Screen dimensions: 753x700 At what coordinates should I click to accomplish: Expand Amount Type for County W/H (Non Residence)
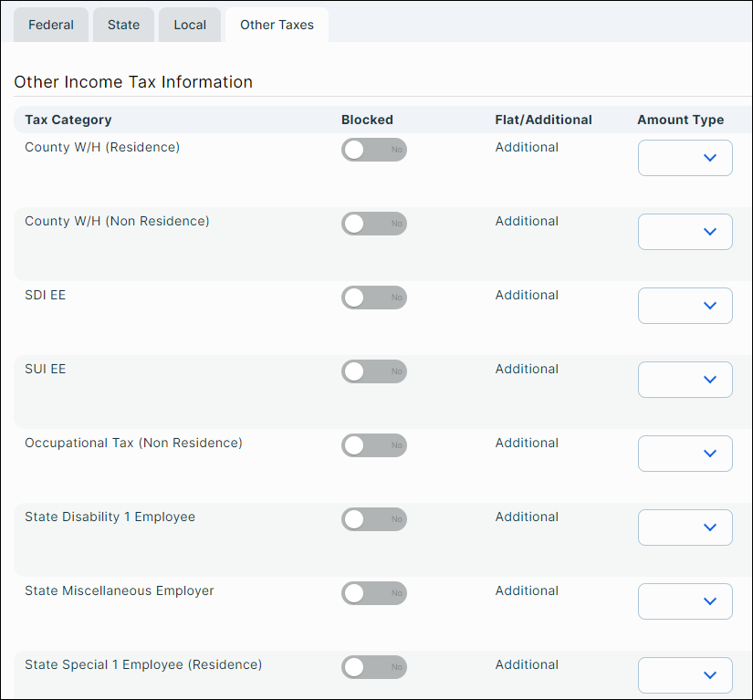685,232
